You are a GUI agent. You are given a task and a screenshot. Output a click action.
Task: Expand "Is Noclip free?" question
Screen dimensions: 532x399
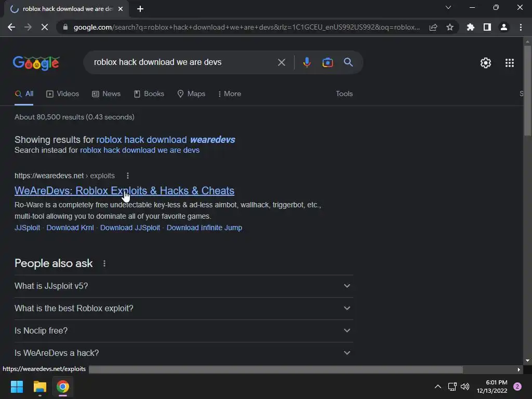(x=183, y=331)
